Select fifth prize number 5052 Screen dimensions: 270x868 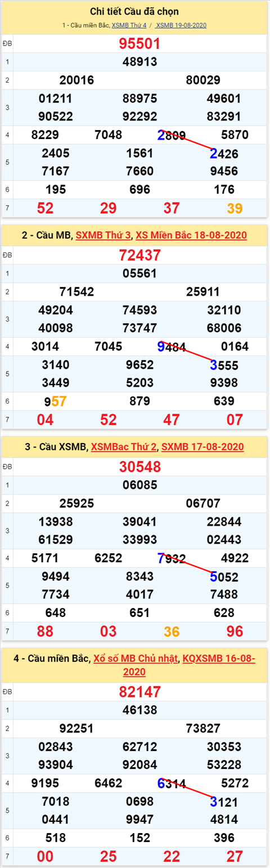pyautogui.click(x=224, y=576)
